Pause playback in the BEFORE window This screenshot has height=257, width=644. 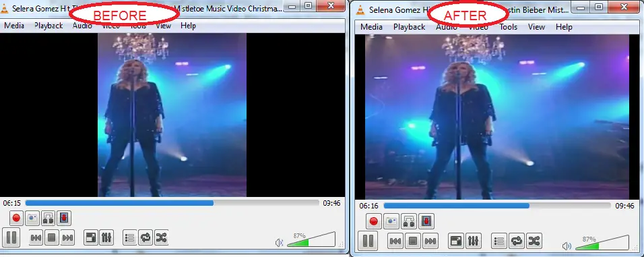coord(11,237)
